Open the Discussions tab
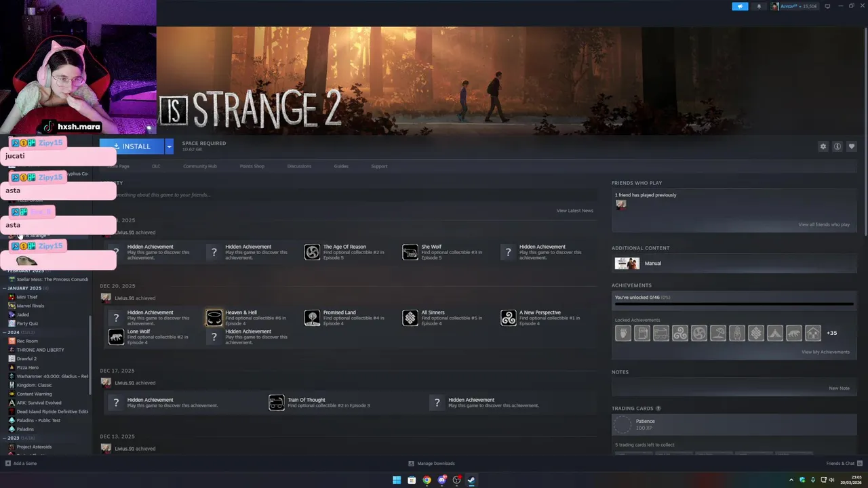The width and height of the screenshot is (868, 488). tap(299, 166)
